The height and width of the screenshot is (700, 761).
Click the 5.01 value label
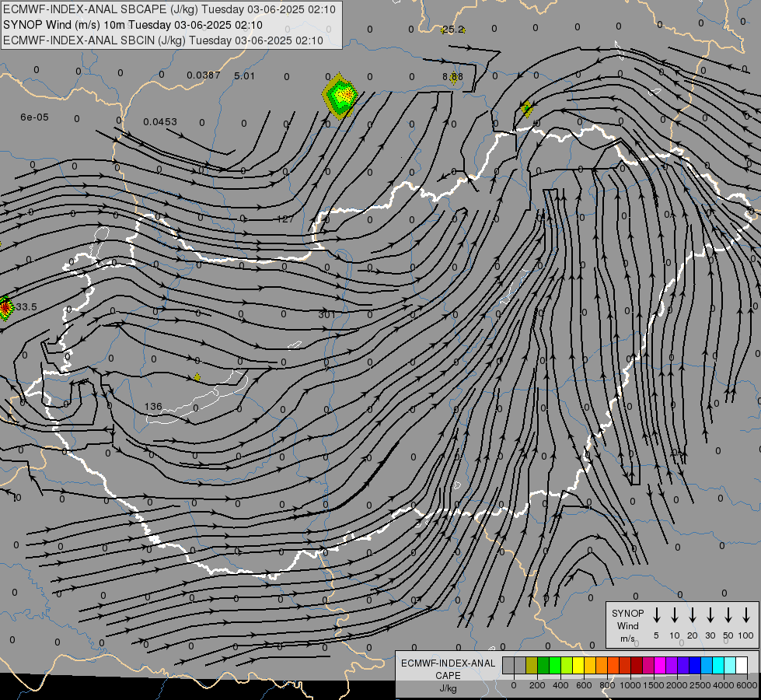244,75
